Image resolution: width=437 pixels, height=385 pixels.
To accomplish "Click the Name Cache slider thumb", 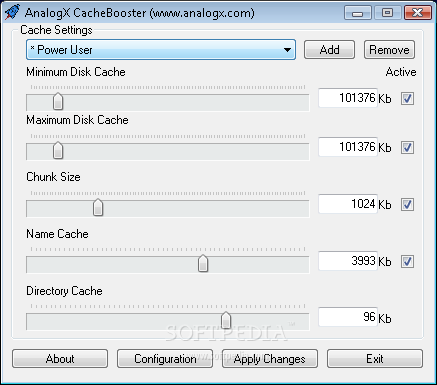I will pos(203,264).
